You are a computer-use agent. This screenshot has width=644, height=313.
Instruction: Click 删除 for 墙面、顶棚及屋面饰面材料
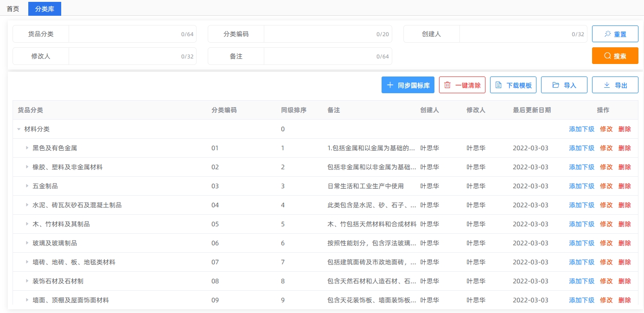pyautogui.click(x=625, y=300)
